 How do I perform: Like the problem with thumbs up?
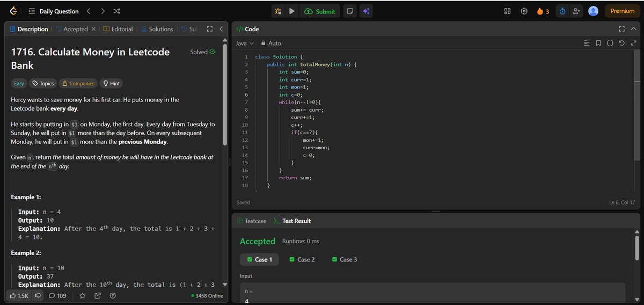point(19,295)
